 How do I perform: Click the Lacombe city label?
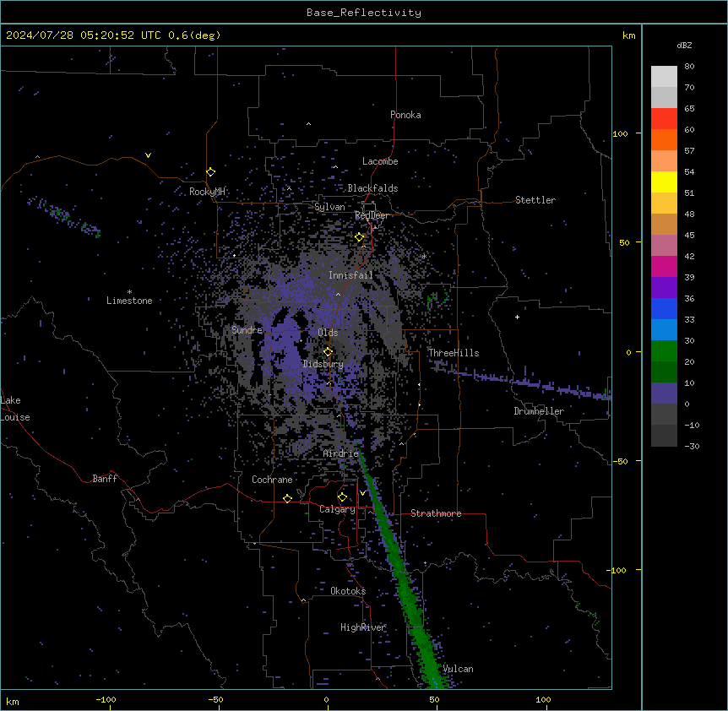pyautogui.click(x=380, y=161)
